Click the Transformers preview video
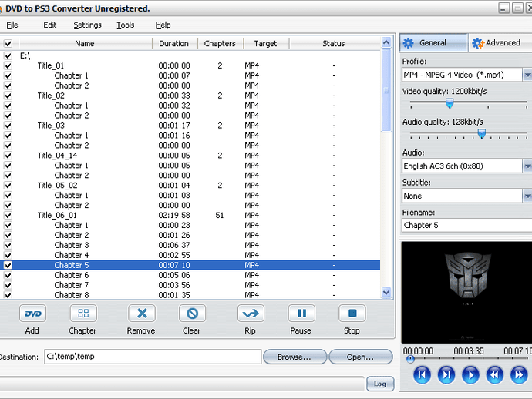This screenshot has width=532, height=399. coord(467,293)
